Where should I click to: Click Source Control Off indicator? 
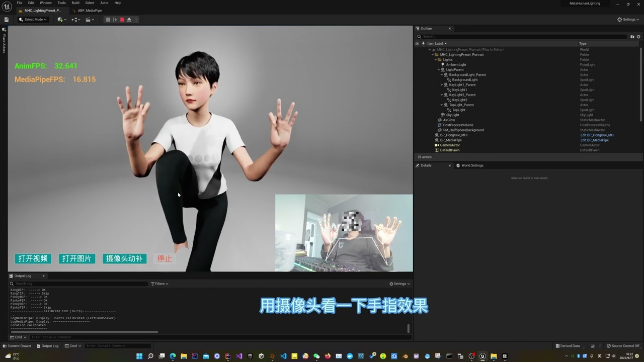(623, 346)
